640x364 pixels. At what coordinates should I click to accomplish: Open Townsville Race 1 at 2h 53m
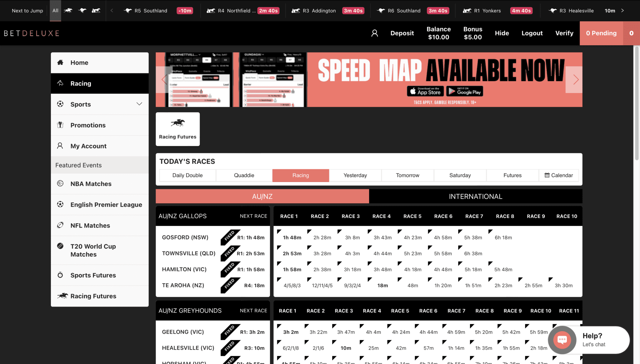(x=292, y=253)
